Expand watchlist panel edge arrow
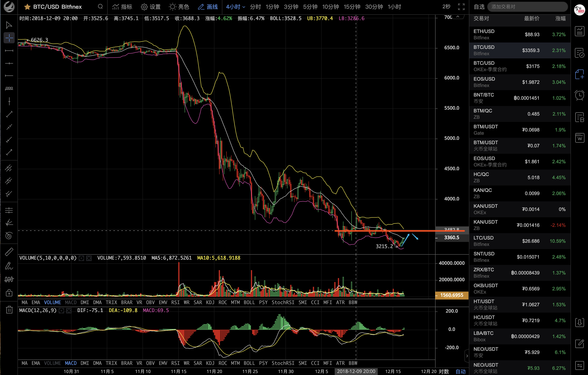 [467, 356]
